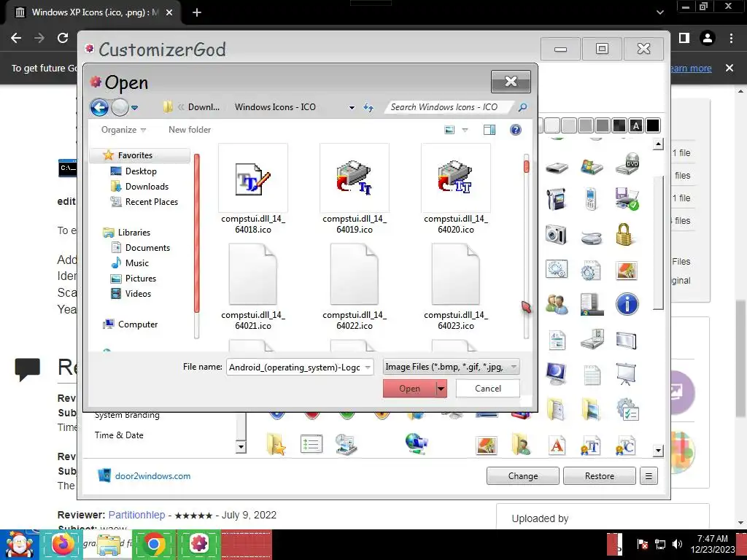Screen dimensions: 747x560
Task: Select Favorites in the navigation pane
Action: [135, 155]
